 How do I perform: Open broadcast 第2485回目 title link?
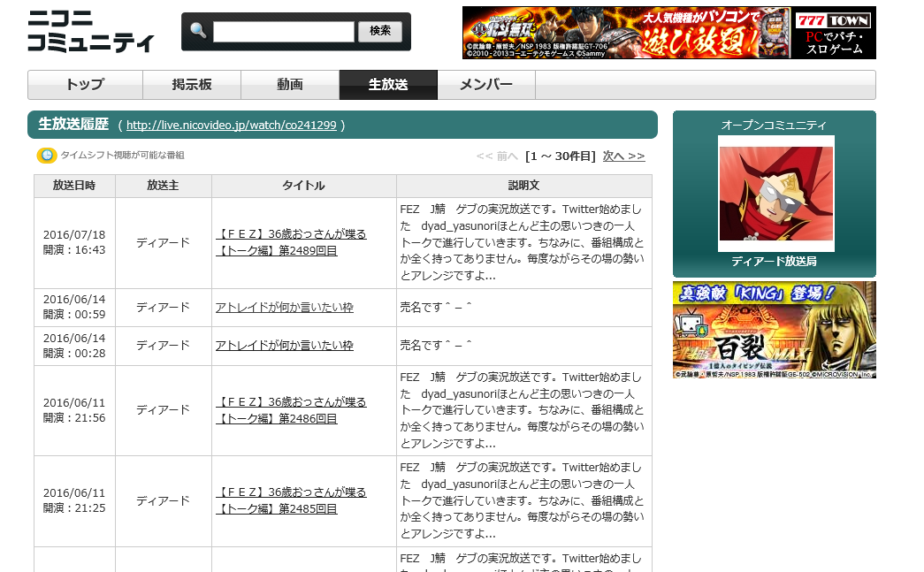[x=291, y=500]
